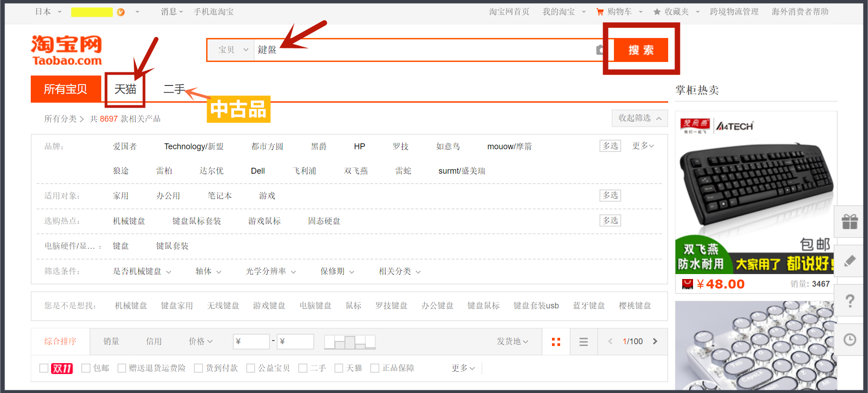
Task: Tick the 双11 filter checkbox
Action: [44, 368]
